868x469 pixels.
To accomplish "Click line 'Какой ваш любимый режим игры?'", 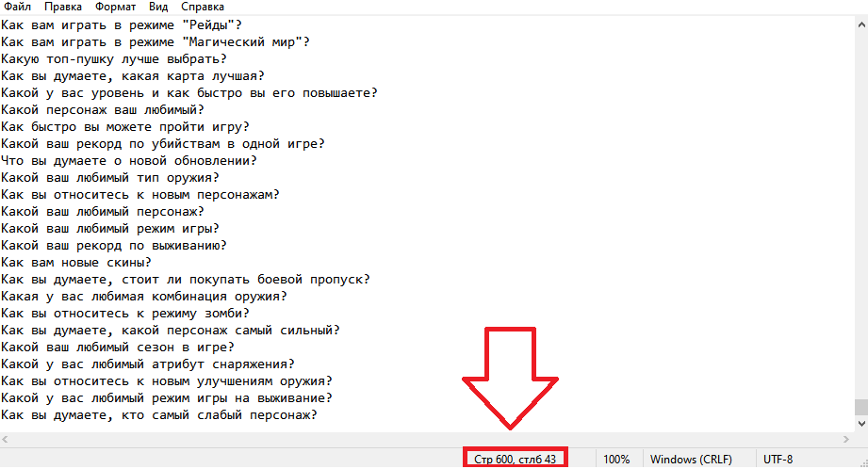I will (x=110, y=229).
